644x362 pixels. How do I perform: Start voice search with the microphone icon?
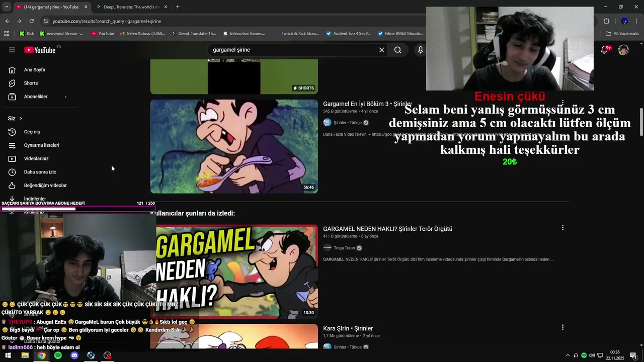(x=420, y=50)
